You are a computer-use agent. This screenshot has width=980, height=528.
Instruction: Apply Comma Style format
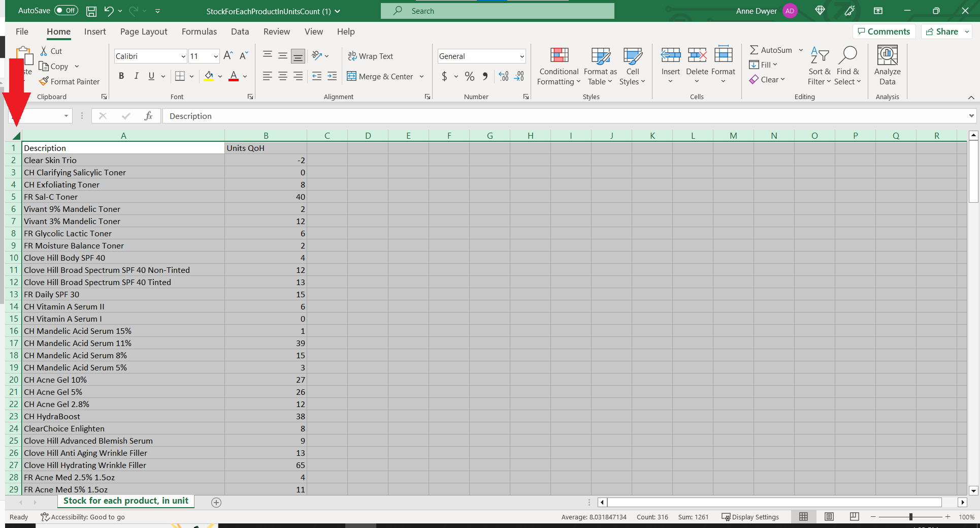pyautogui.click(x=485, y=76)
